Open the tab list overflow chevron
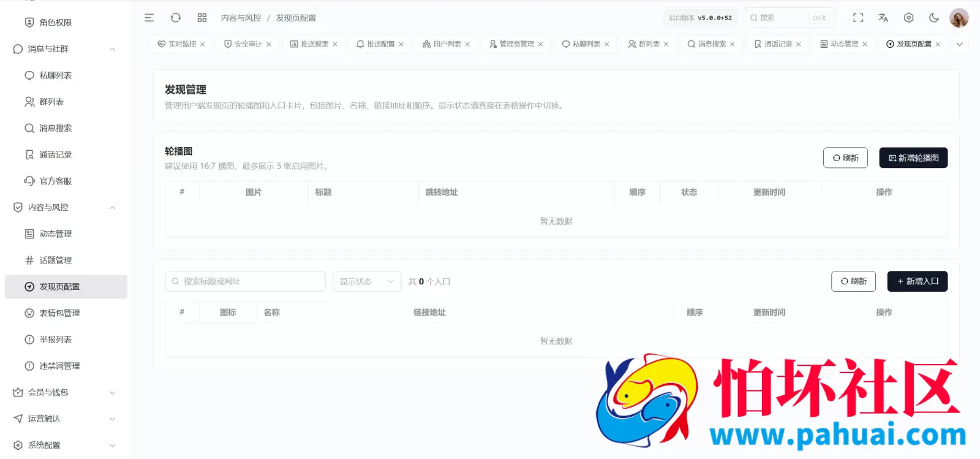This screenshot has width=980, height=459. [959, 44]
